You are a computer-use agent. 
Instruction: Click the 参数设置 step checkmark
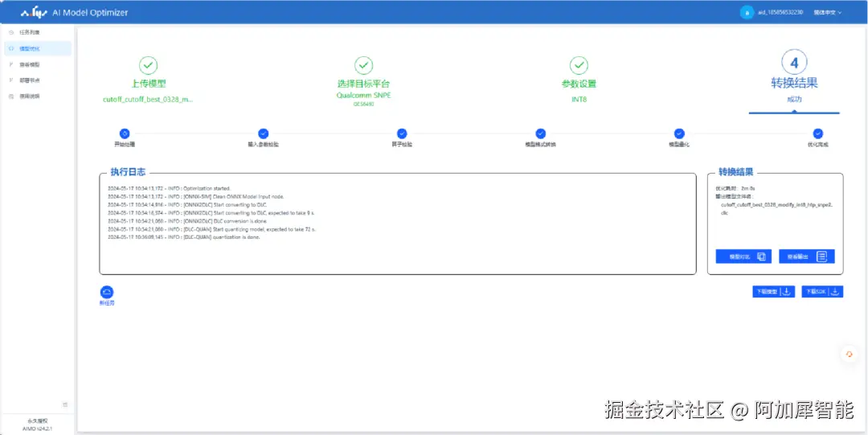[579, 65]
